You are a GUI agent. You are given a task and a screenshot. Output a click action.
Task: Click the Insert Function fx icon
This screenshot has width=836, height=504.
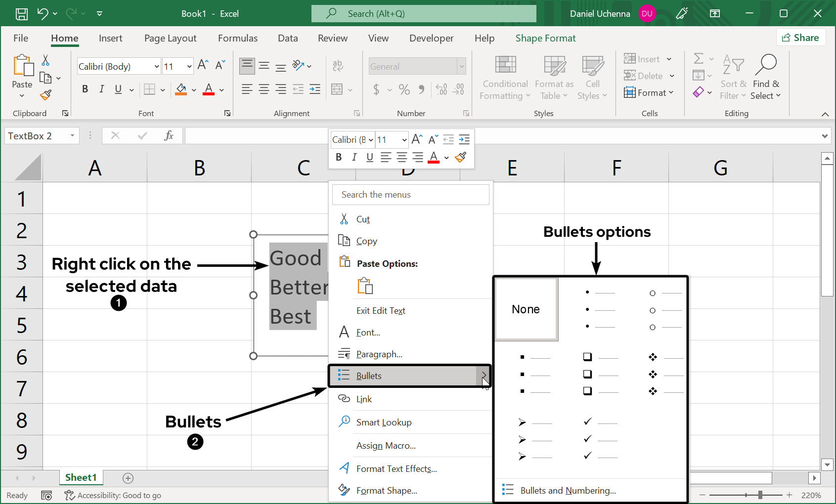[x=169, y=135]
